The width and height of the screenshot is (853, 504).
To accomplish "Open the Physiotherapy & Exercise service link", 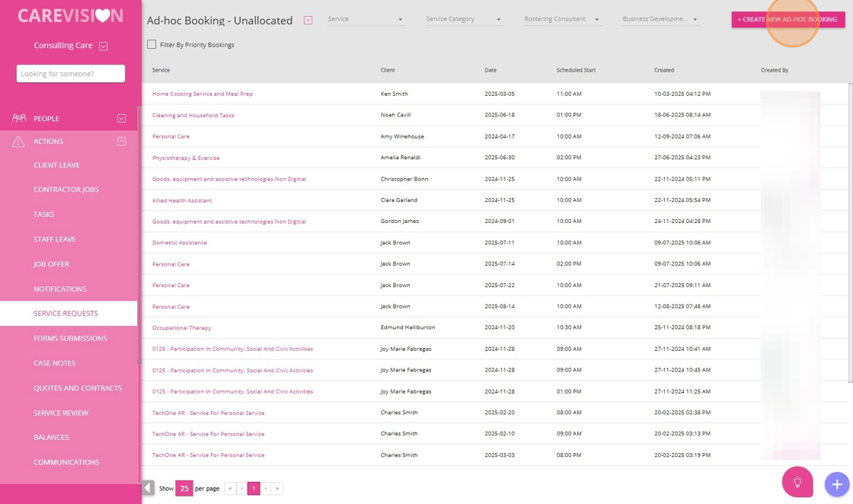I will (186, 158).
